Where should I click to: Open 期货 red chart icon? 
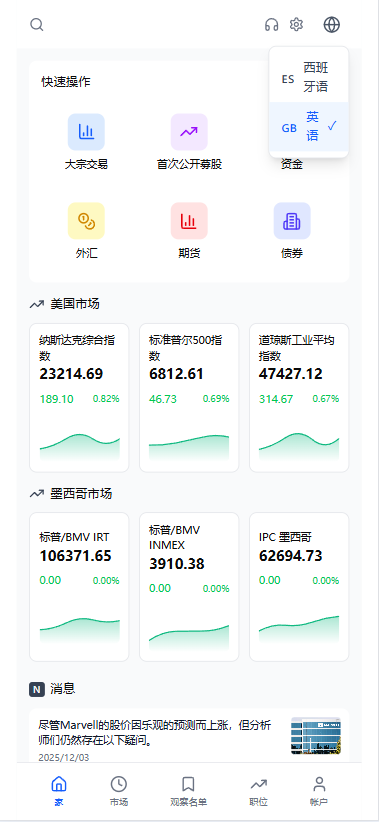(x=189, y=221)
